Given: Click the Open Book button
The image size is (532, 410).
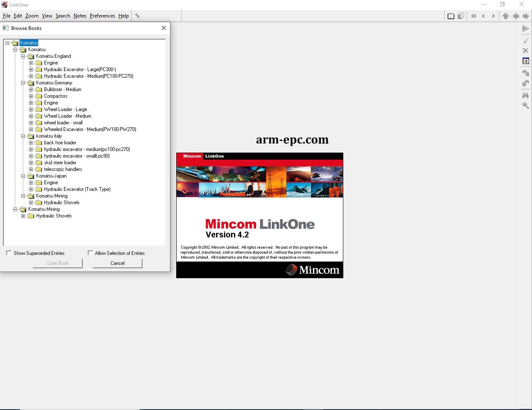Looking at the screenshot, I should pos(58,263).
